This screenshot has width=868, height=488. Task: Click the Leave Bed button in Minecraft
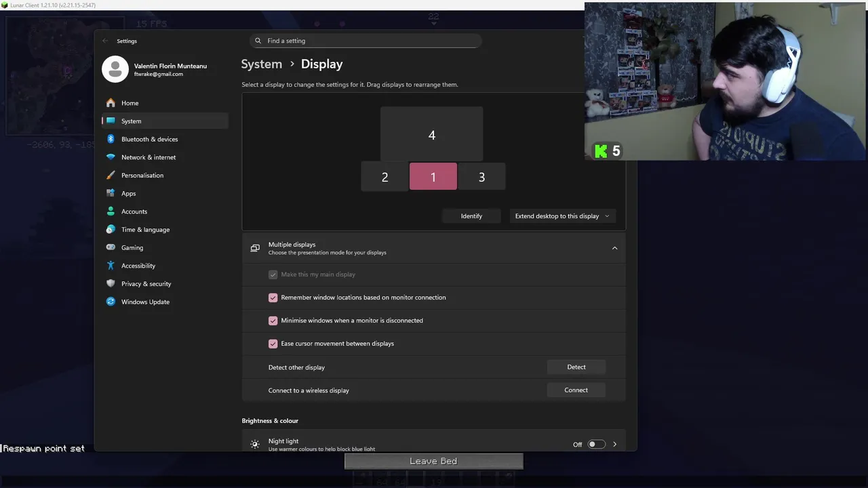tap(433, 461)
